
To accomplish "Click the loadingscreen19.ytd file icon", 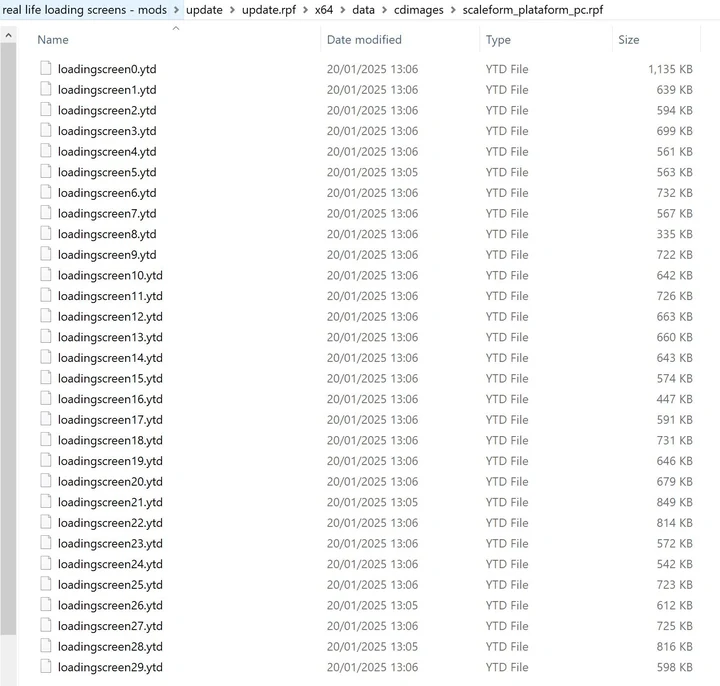I will [x=45, y=461].
